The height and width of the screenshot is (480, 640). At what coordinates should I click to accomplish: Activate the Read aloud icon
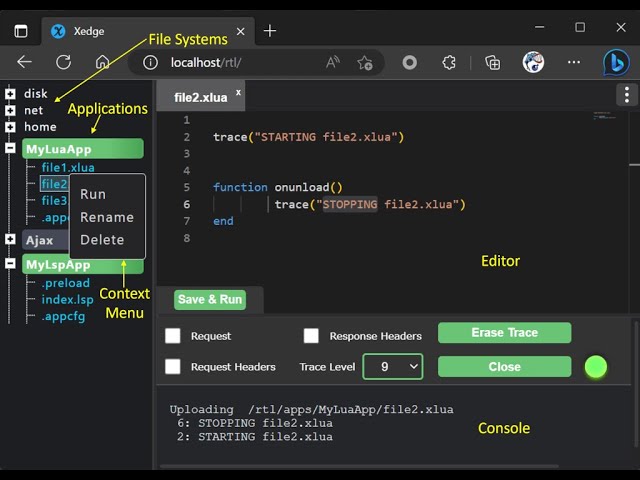point(333,62)
